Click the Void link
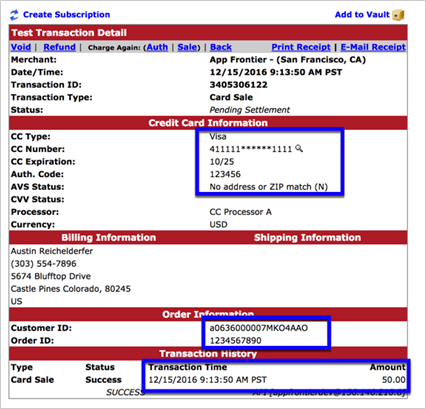Viewport: 426px width, 409px height. [x=21, y=47]
